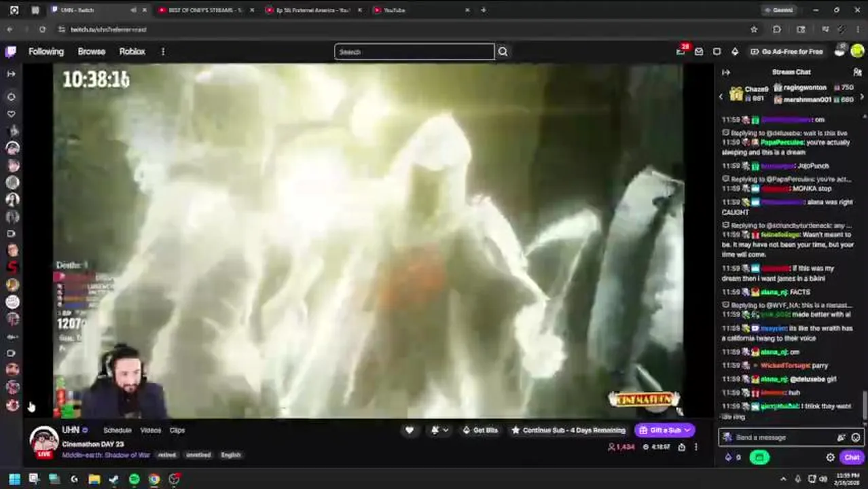
Task: Open the top navigation three-dot more menu
Action: pyautogui.click(x=163, y=52)
